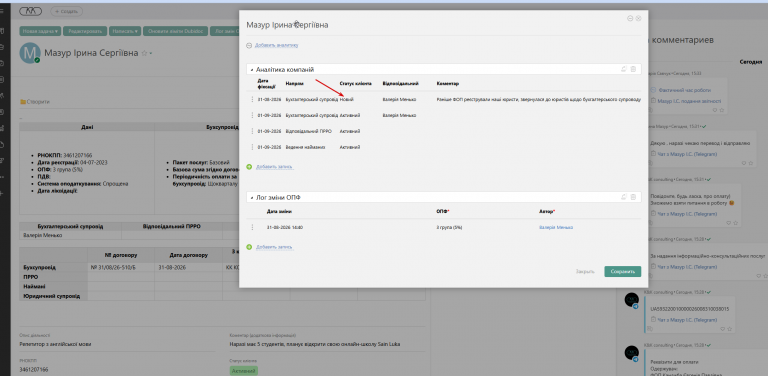Open the contact avatar with letter M
Viewport: 768px width, 376px height.
click(29, 53)
